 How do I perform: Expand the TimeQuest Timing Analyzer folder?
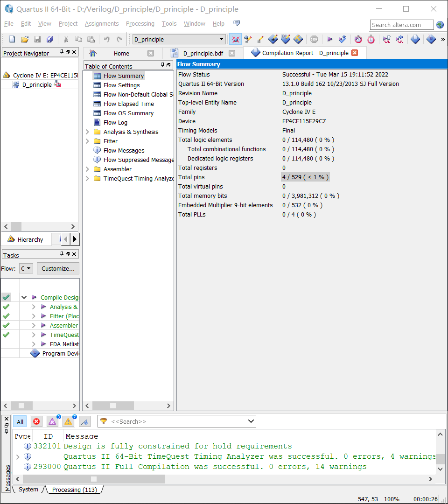[87, 178]
